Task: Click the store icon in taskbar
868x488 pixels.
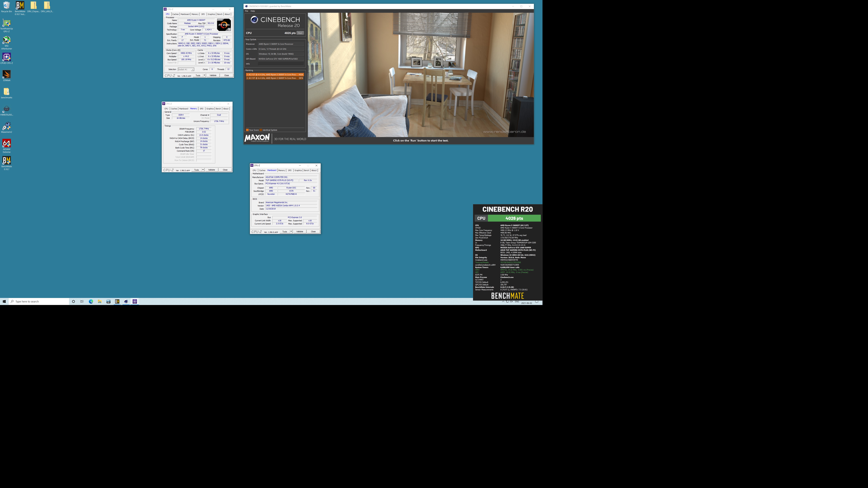Action: (108, 301)
